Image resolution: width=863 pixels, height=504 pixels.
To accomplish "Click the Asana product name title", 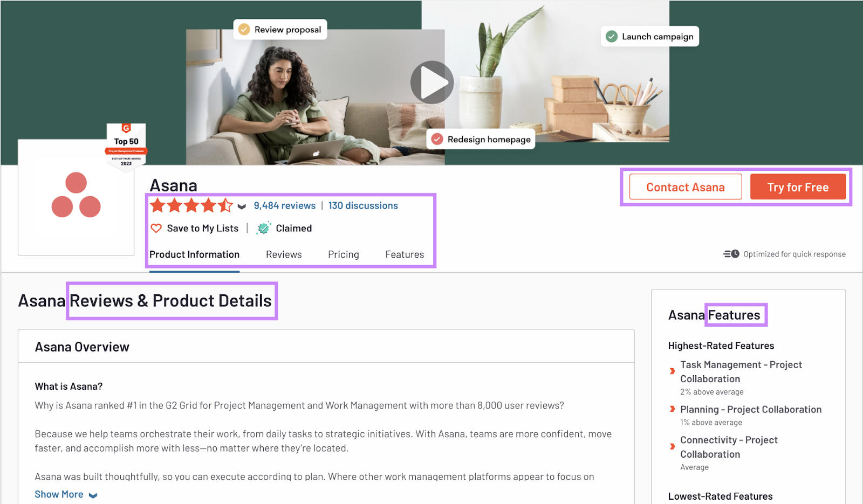I will (174, 185).
